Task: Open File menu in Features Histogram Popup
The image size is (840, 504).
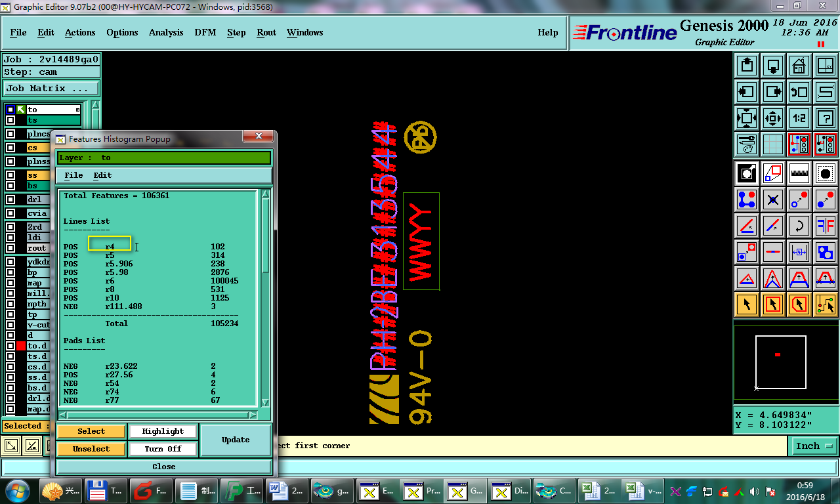Action: [73, 175]
